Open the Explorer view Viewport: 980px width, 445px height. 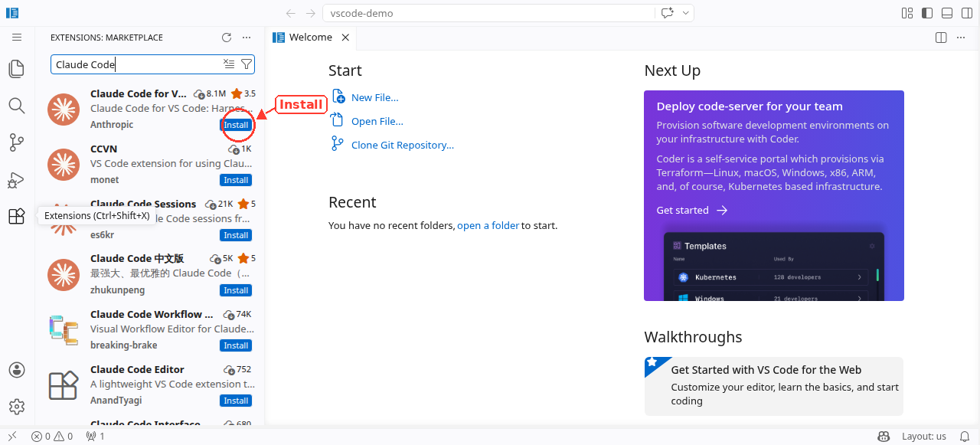[x=17, y=69]
